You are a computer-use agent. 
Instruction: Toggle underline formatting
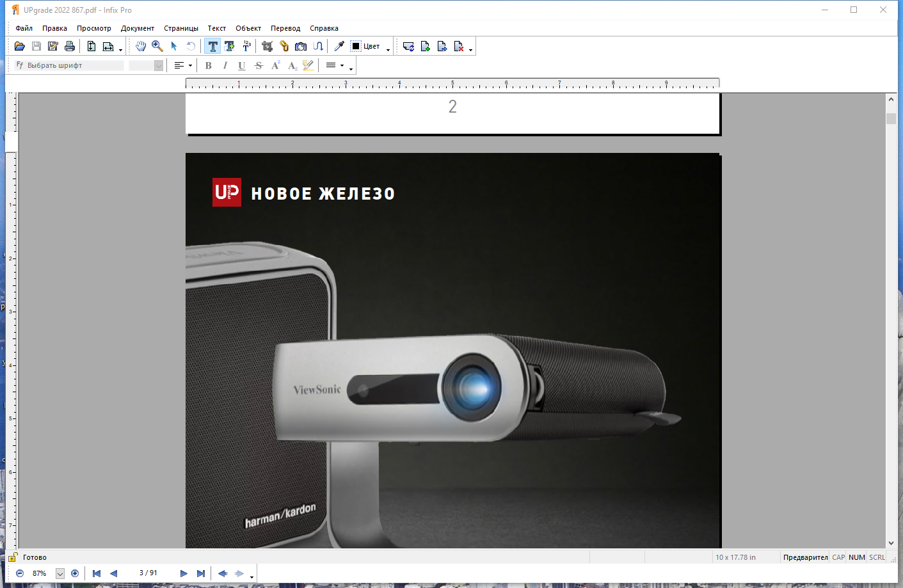pyautogui.click(x=242, y=65)
